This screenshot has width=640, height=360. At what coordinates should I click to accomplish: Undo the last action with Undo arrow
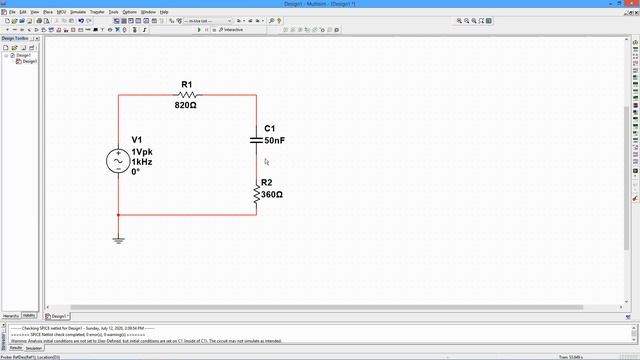81,21
